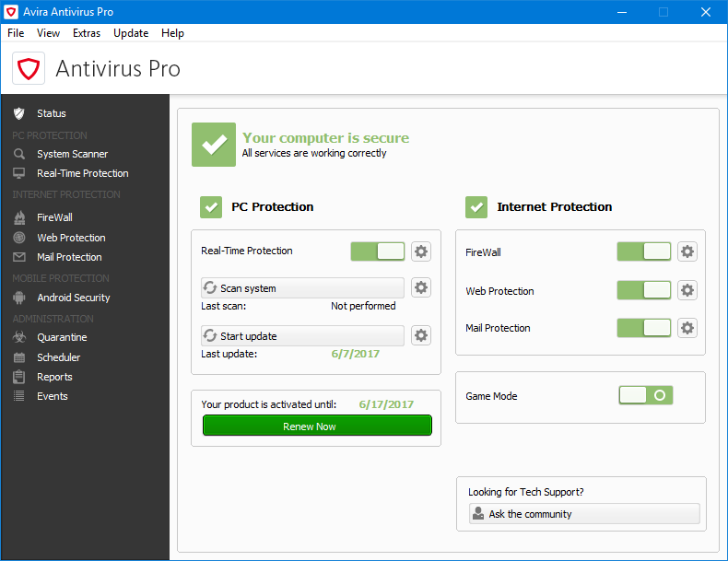Click Ask the community support button
Screen dimensions: 728x561
[584, 514]
